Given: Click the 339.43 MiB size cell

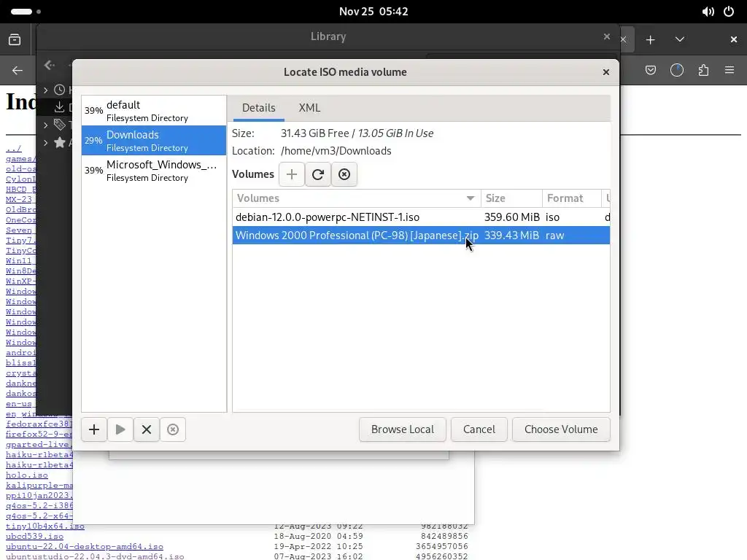Looking at the screenshot, I should pyautogui.click(x=511, y=236).
